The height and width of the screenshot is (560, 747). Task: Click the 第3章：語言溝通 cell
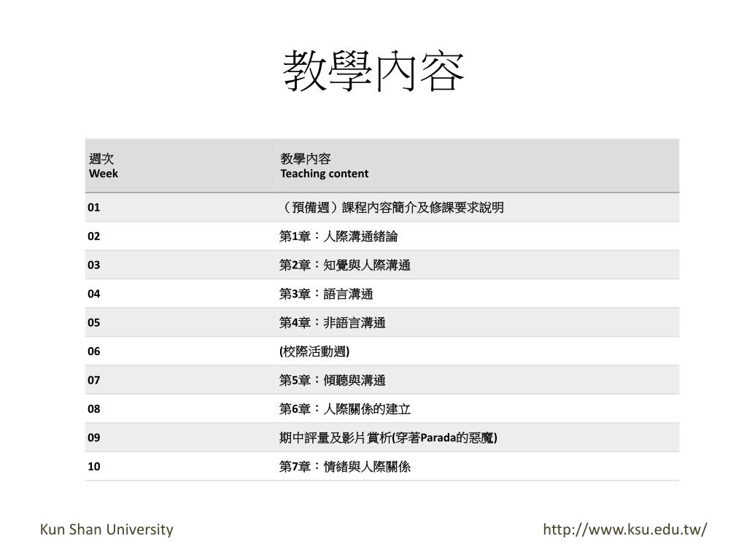coord(478,294)
